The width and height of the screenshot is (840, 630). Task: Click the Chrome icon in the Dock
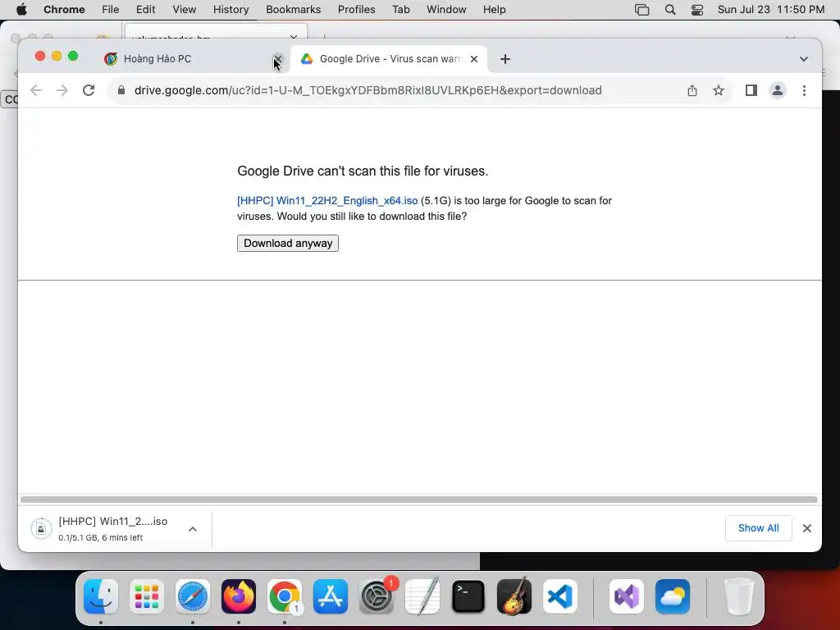tap(285, 596)
